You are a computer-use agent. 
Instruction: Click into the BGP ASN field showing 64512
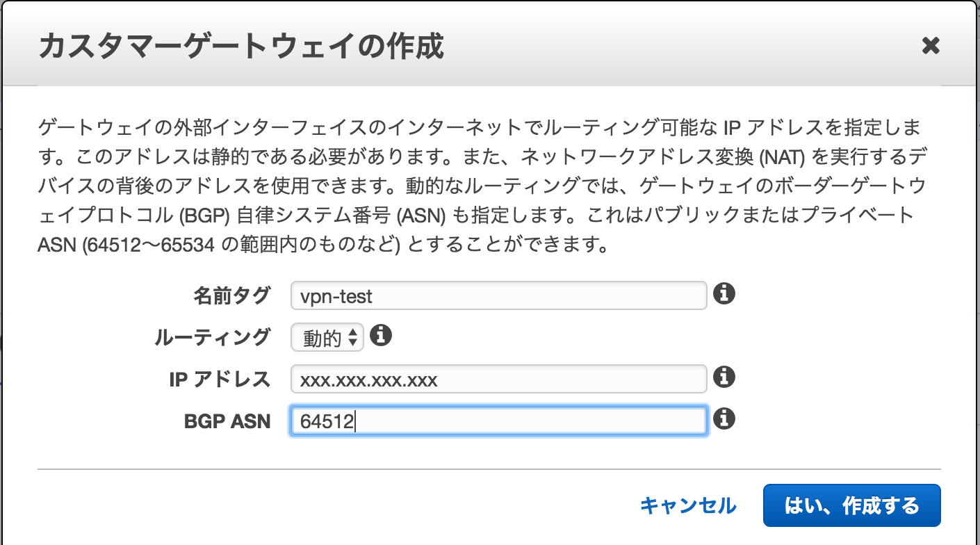tap(498, 421)
